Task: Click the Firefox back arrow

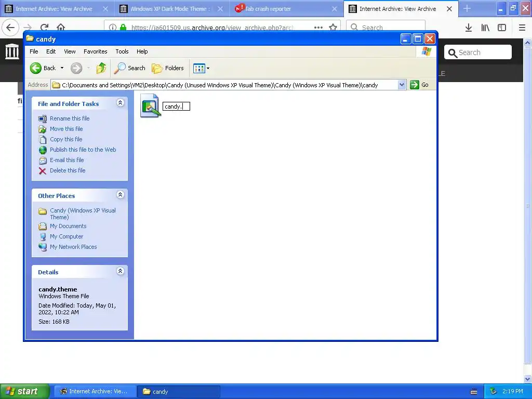Action: [x=10, y=28]
